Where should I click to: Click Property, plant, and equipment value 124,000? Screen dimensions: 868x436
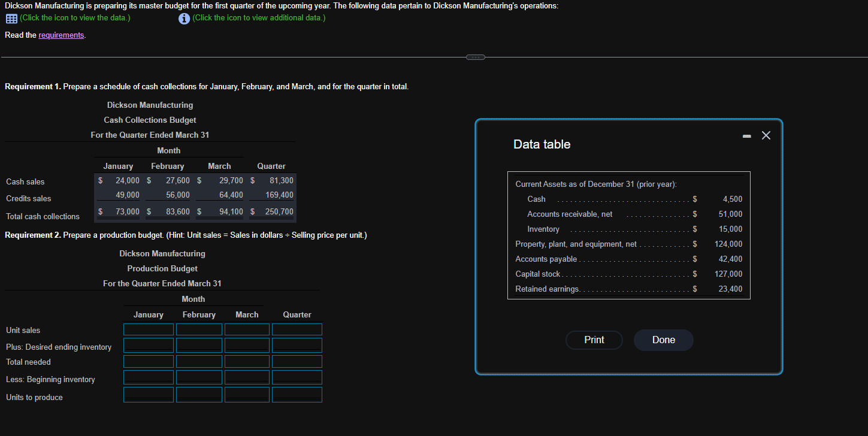[x=728, y=244]
